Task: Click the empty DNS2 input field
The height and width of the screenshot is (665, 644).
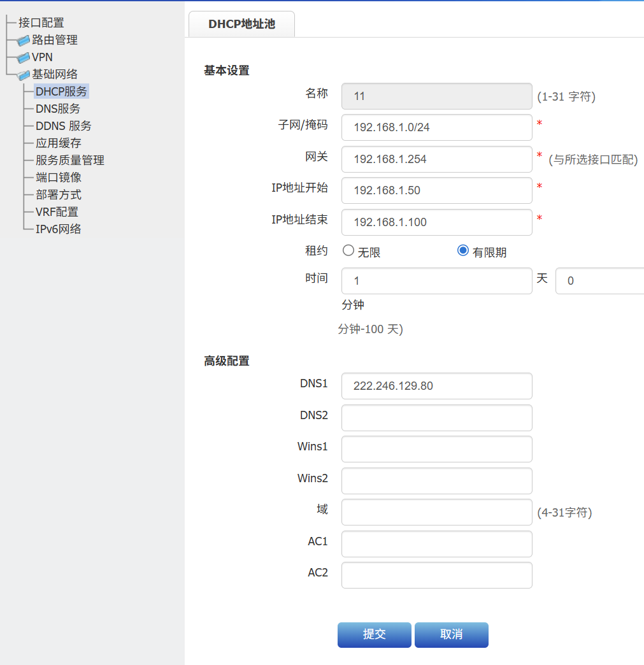Action: 436,418
